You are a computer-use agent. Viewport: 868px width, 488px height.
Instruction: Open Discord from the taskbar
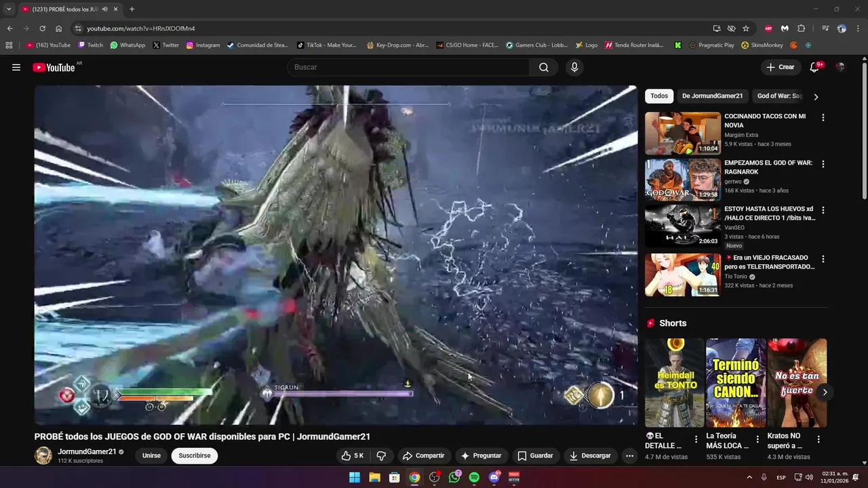point(494,477)
